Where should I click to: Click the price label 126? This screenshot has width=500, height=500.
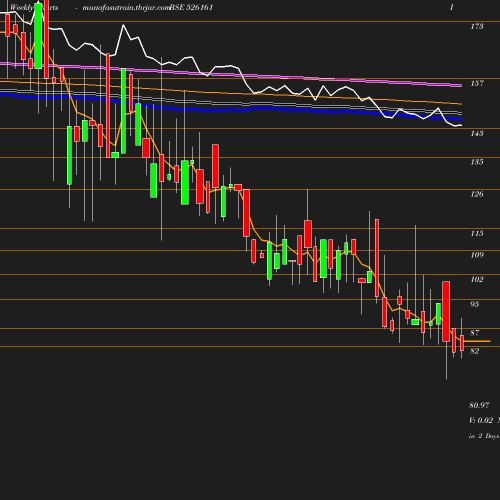[x=477, y=194]
